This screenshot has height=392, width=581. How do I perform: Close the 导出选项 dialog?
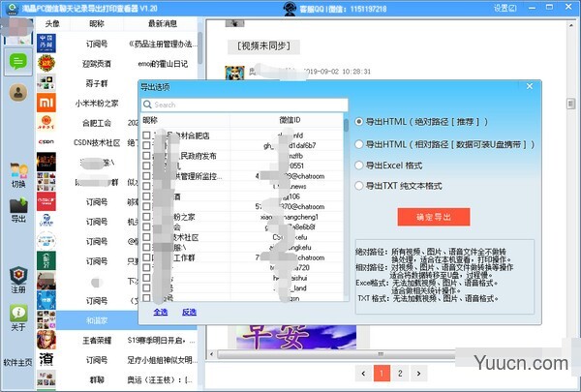point(530,86)
